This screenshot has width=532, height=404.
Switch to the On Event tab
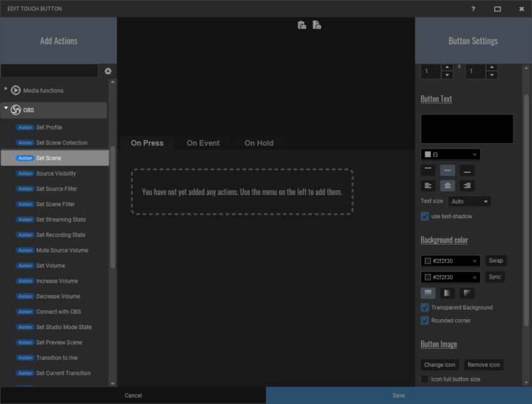point(204,143)
